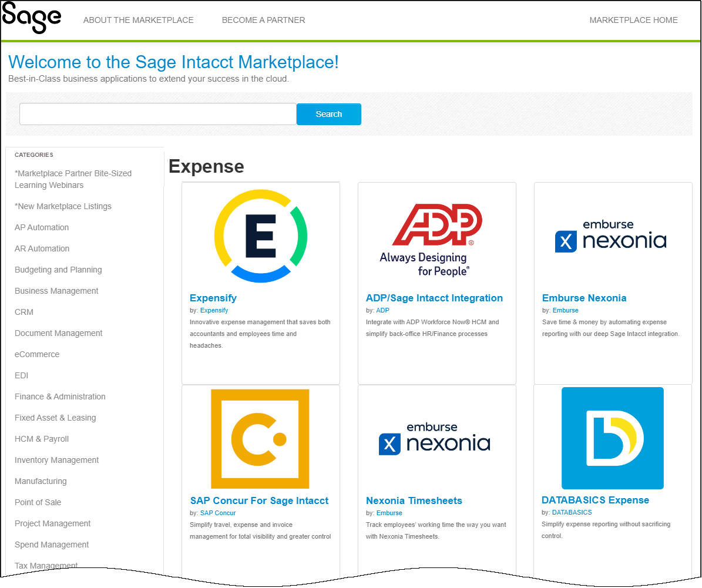Open SAP Concur For Sage Intacct title
Viewport: 702px width, 588px height.
click(259, 500)
